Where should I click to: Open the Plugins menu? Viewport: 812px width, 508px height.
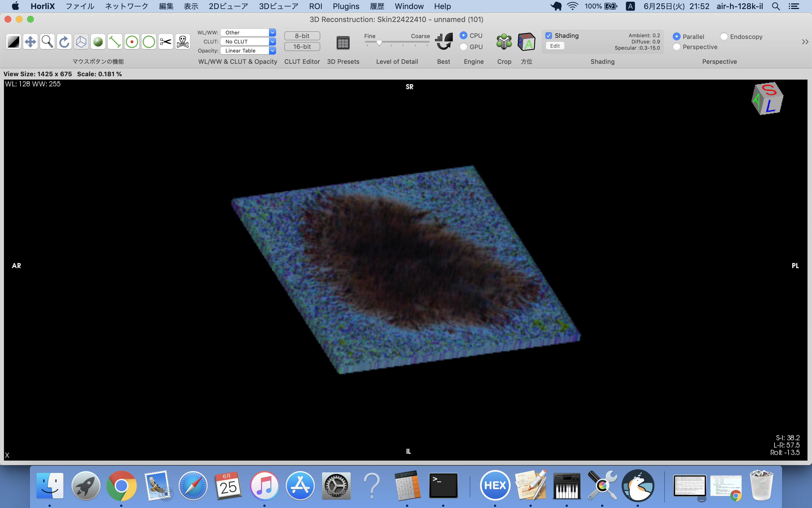click(346, 6)
